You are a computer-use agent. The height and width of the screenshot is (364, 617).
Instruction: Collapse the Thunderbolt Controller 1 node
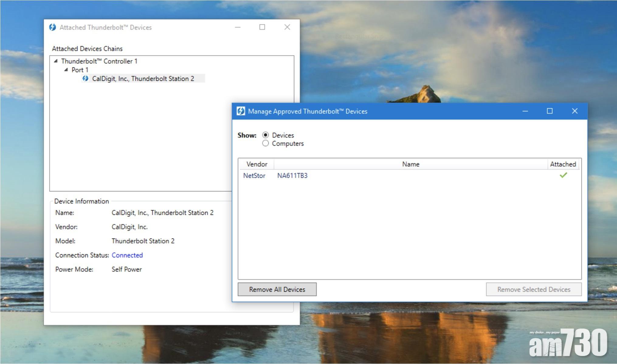[56, 61]
